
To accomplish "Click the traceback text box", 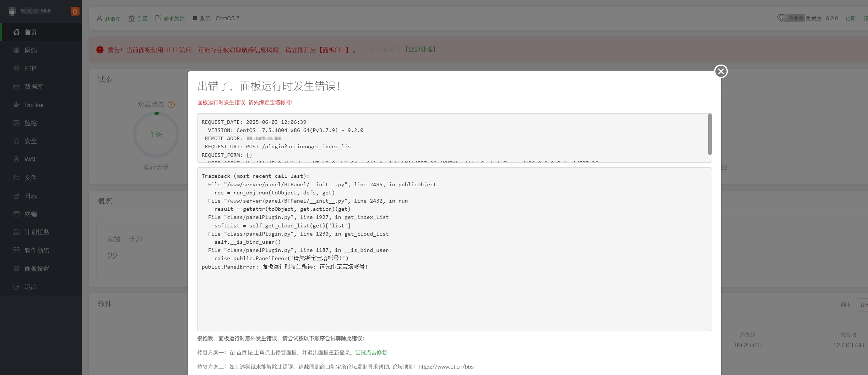I will (455, 249).
